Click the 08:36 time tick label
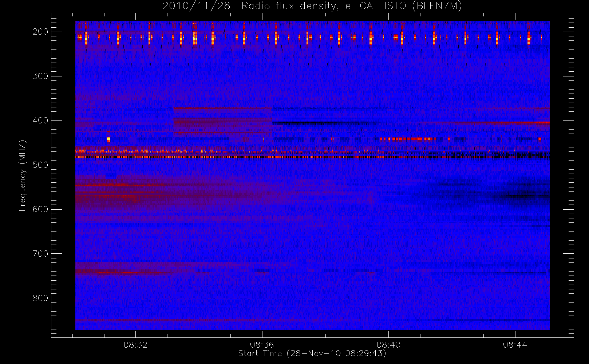This screenshot has width=589, height=364. click(x=262, y=345)
